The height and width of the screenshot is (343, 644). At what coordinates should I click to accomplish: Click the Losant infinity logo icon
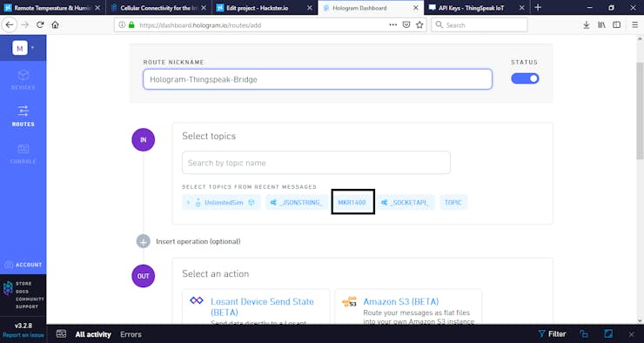[197, 300]
